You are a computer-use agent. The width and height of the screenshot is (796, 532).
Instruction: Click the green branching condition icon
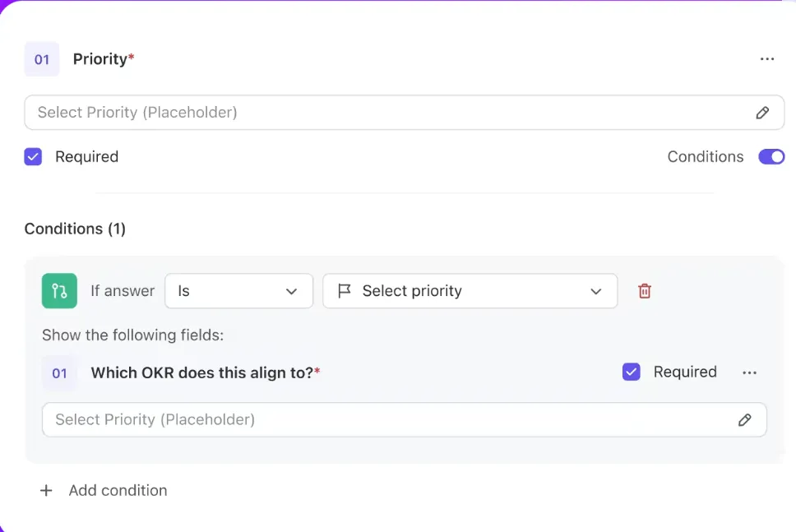[58, 290]
